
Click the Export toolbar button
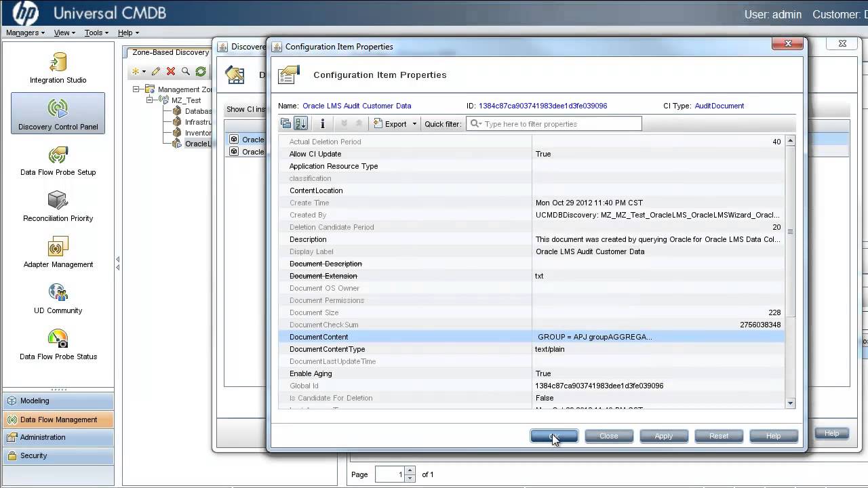391,124
